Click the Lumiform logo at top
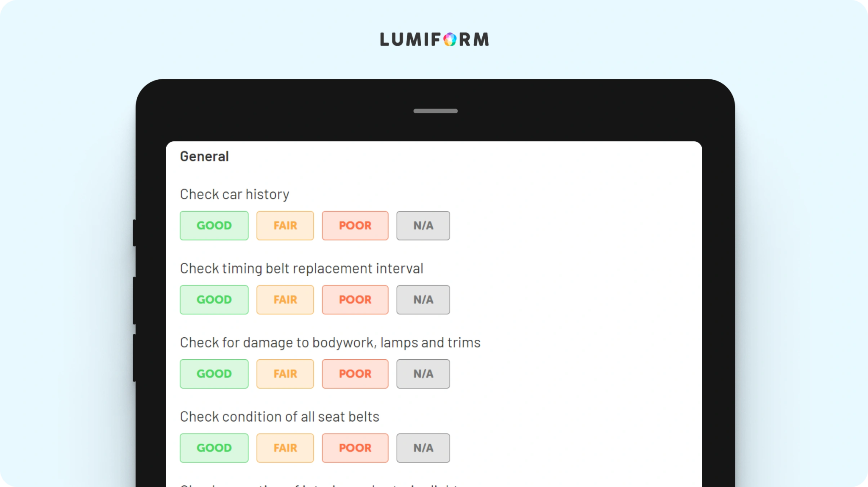The width and height of the screenshot is (868, 487). pos(434,39)
